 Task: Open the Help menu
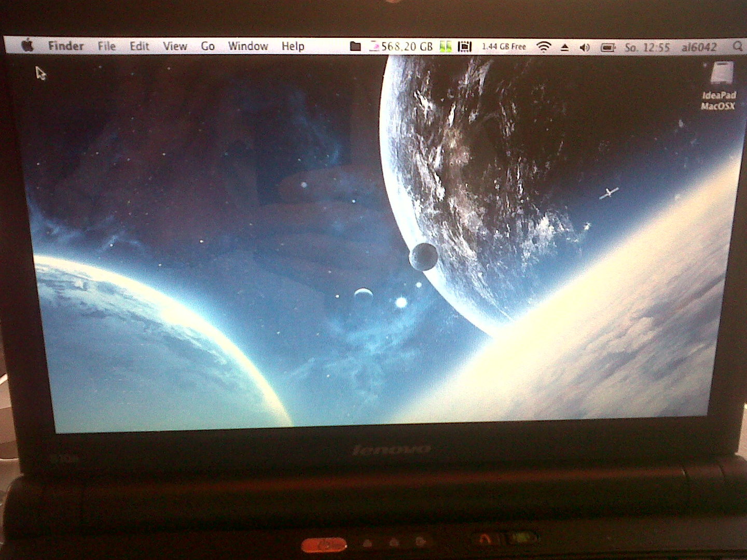tap(293, 46)
